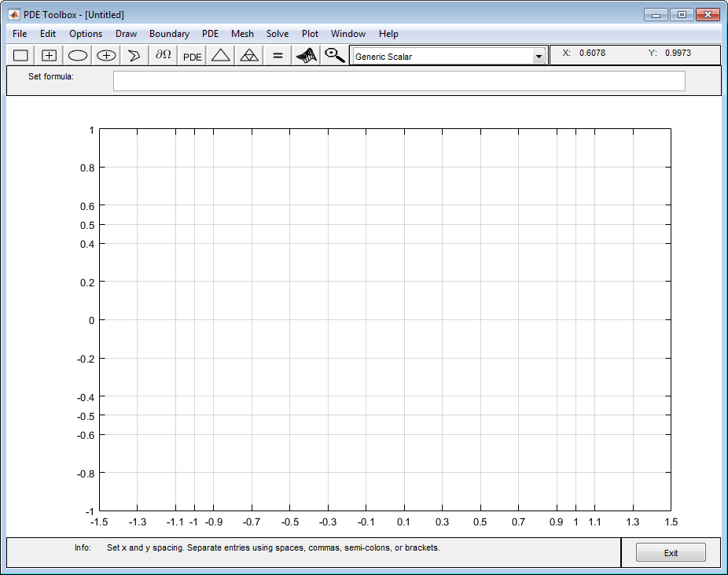Screen dimensions: 728x575
Task: Open the File menu
Action: (20, 34)
